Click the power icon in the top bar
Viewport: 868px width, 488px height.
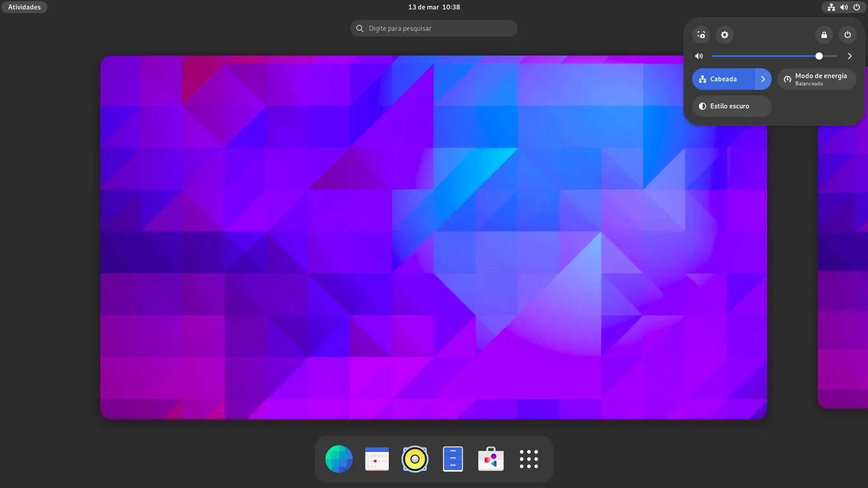[x=856, y=7]
